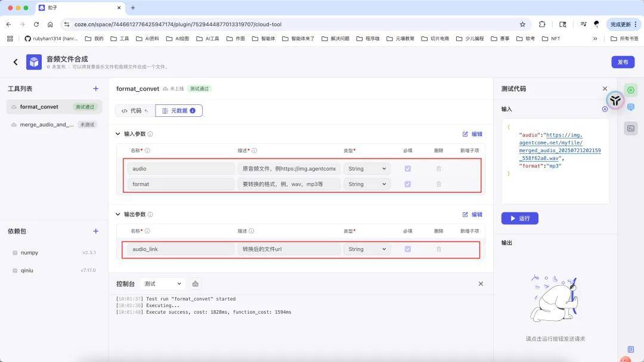Screen dimensions: 644x362
Task: Click the back arrow beside 音频文件合成
Action: [16, 62]
